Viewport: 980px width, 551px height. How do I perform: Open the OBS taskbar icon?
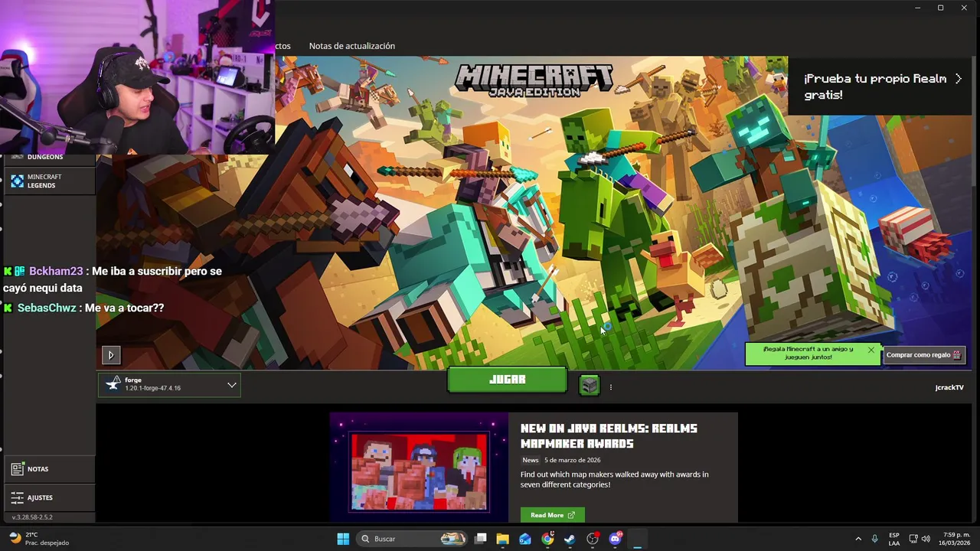[593, 539]
